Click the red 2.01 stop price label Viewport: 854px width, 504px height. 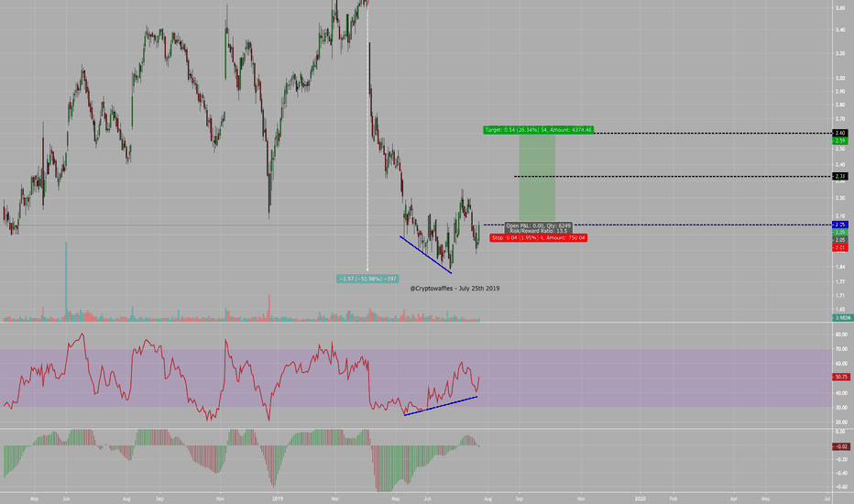pos(840,248)
